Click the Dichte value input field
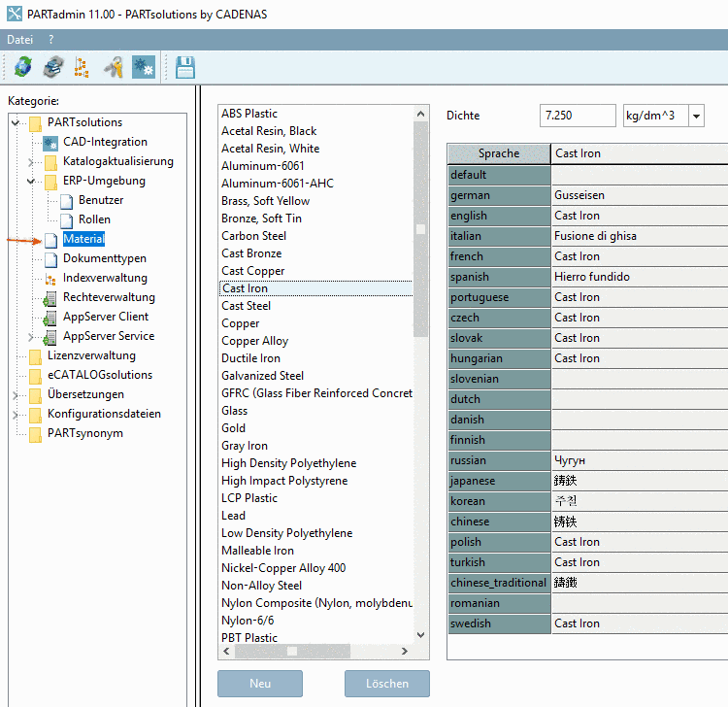This screenshot has height=707, width=728. coord(577,116)
